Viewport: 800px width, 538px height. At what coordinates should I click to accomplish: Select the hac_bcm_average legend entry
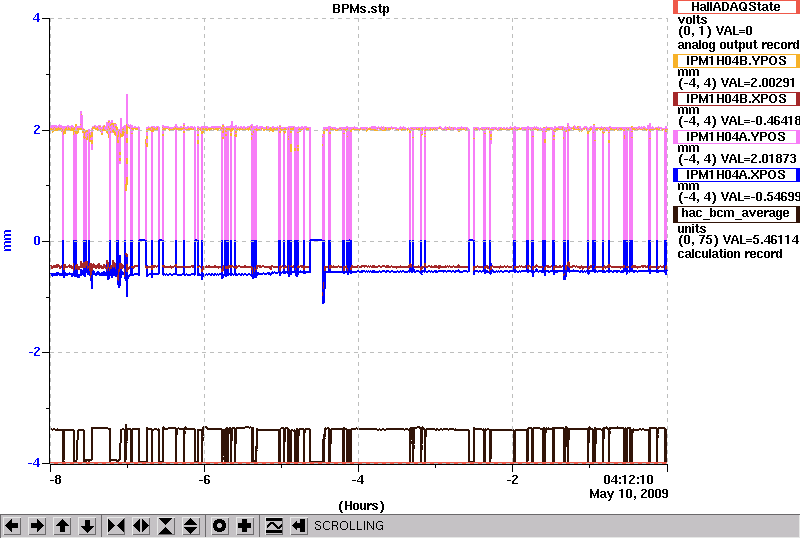click(x=736, y=213)
